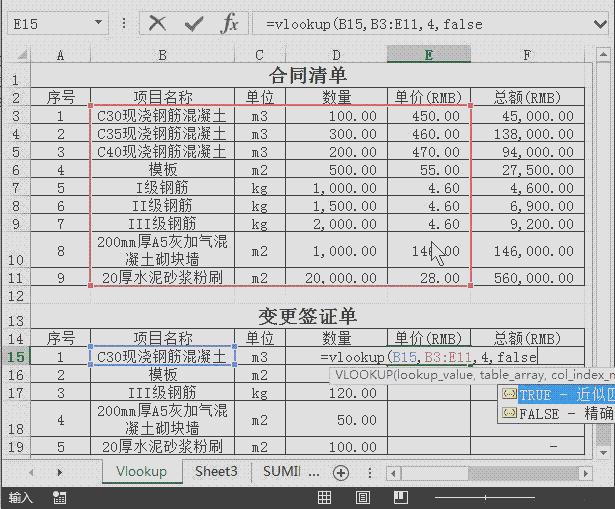Image resolution: width=615 pixels, height=509 pixels.
Task: Click the zoom slider in status bar
Action: tap(485, 498)
